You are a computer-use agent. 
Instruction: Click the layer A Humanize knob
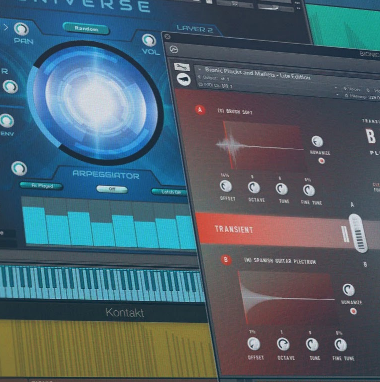click(317, 141)
